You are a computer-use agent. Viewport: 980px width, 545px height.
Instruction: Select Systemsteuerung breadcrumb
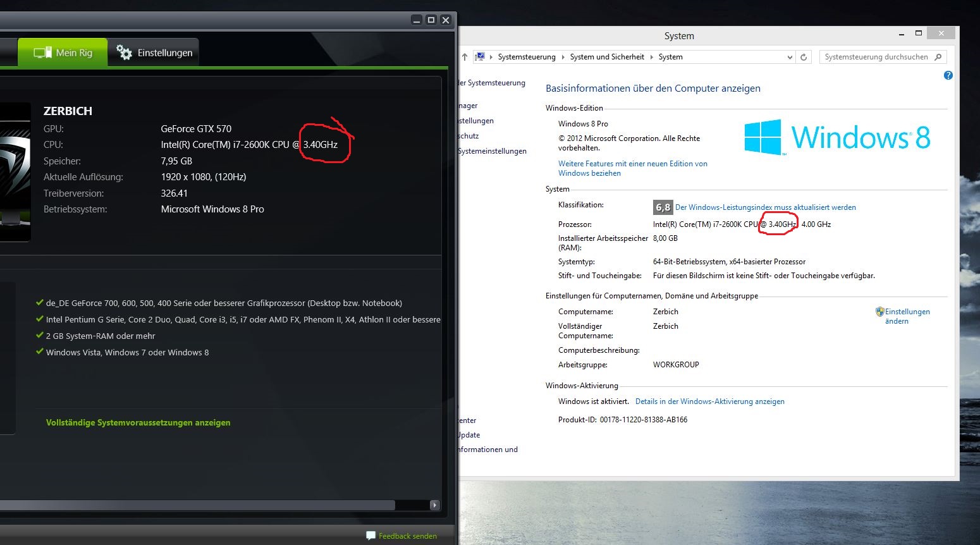coord(527,57)
